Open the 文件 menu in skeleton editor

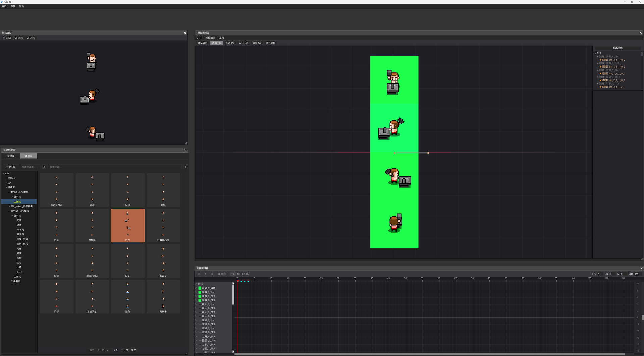coord(200,38)
